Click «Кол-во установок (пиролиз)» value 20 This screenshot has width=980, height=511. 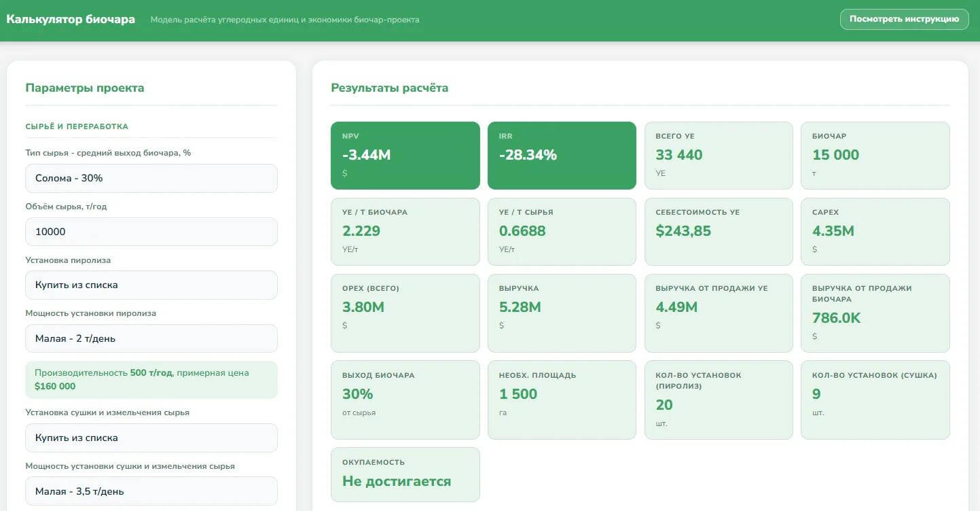pos(664,405)
